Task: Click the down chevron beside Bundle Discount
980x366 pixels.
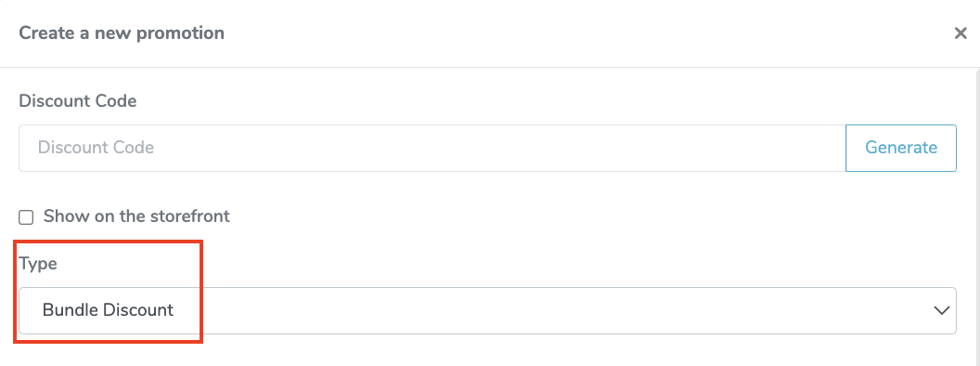Action: [941, 310]
